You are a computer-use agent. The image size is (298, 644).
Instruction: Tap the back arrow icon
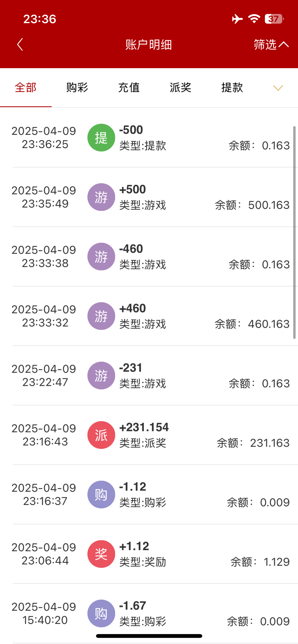20,45
